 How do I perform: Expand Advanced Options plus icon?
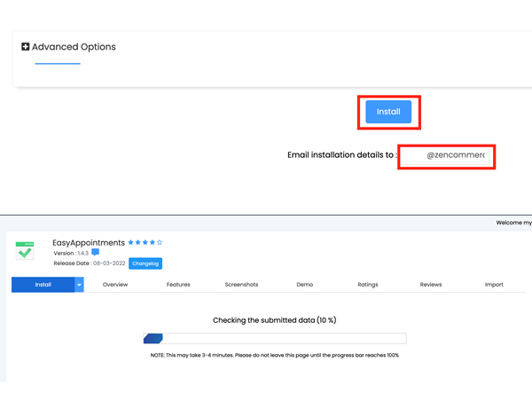click(26, 46)
